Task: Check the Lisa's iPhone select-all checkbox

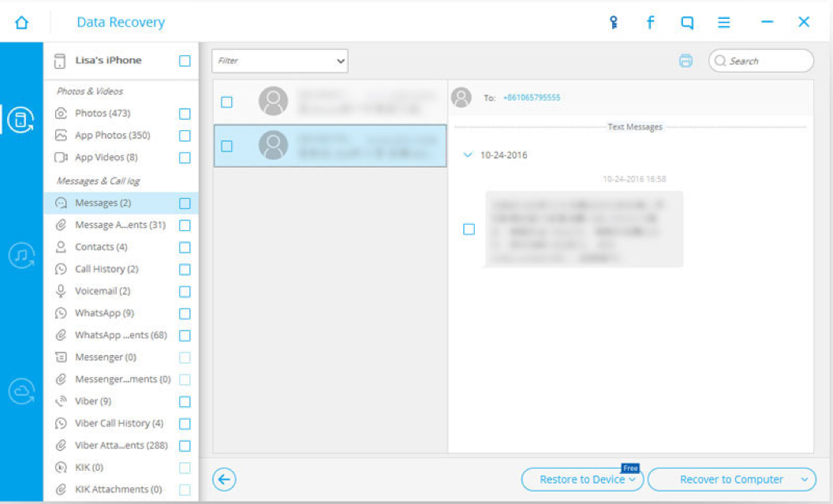Action: [185, 61]
